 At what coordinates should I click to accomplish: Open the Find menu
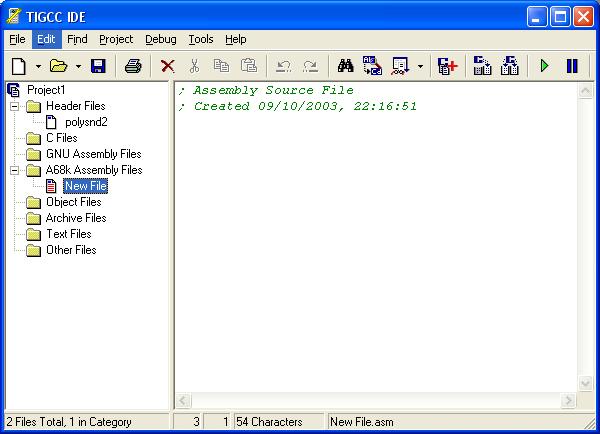[x=77, y=39]
